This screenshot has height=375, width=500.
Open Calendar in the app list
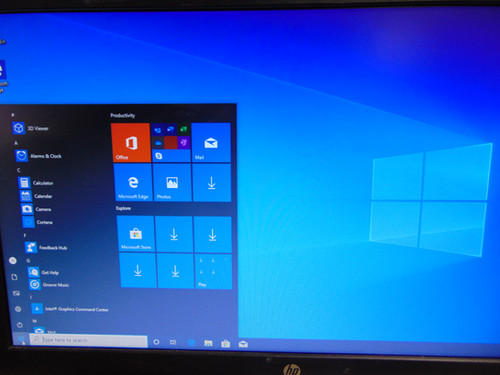pyautogui.click(x=37, y=196)
